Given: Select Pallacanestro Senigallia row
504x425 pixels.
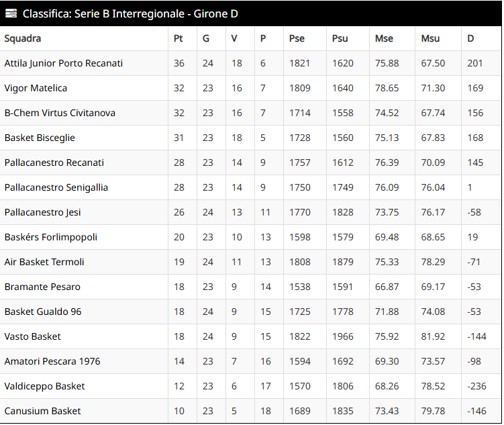Looking at the screenshot, I should coord(56,187).
